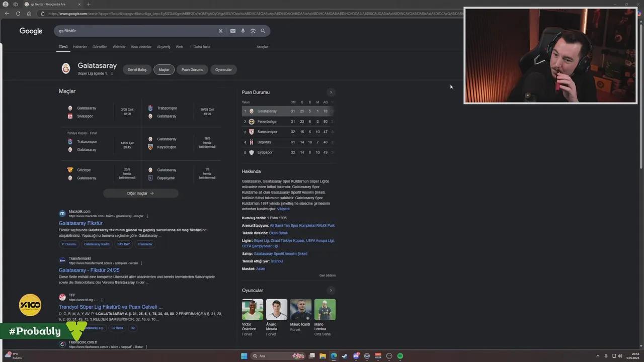Expand 'Diğer maçlar' to show more matches

click(140, 193)
